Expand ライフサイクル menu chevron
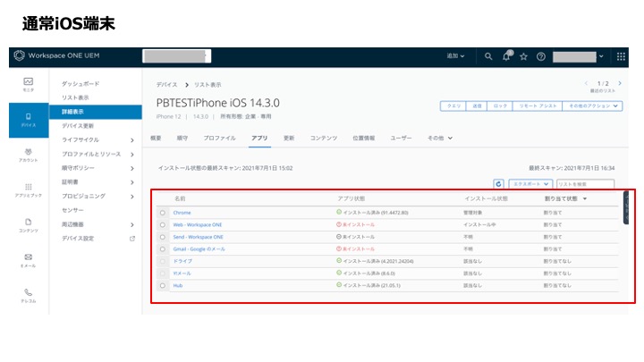 coord(132,140)
